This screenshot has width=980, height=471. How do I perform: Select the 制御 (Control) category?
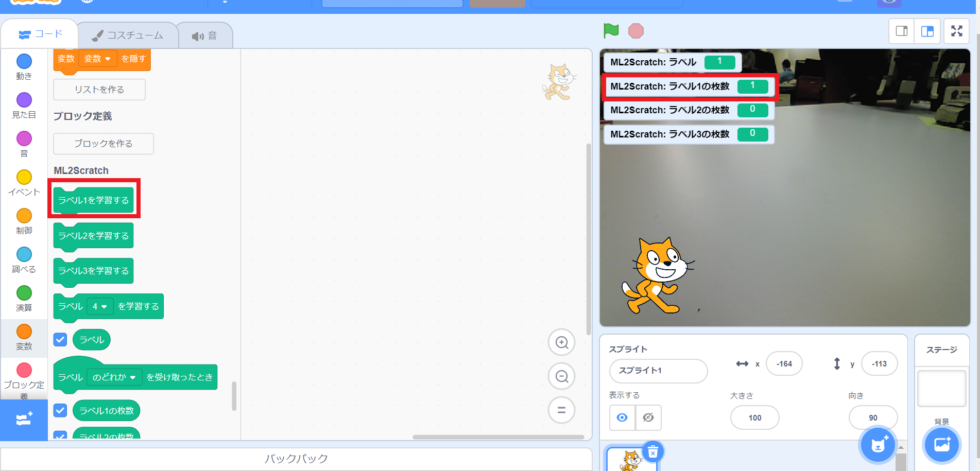tap(24, 222)
